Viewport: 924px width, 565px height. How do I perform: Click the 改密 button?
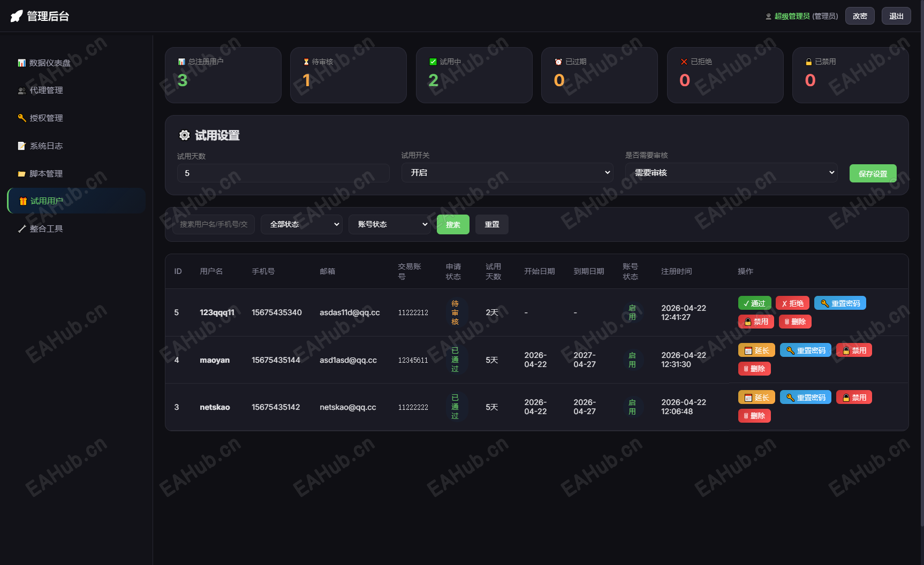pyautogui.click(x=860, y=16)
